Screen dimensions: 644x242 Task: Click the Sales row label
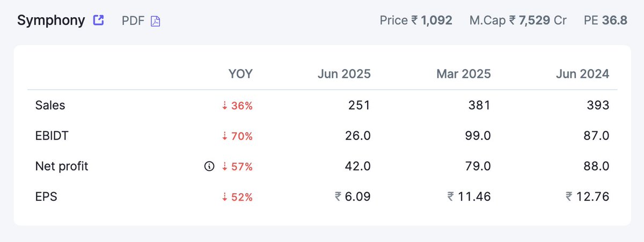tap(50, 106)
